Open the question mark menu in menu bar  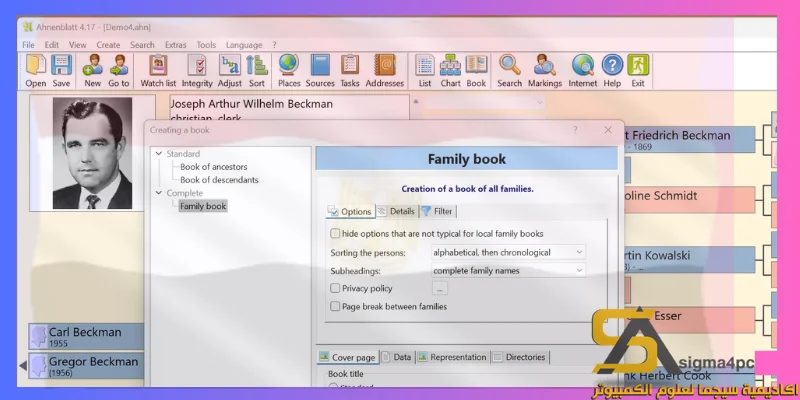pyautogui.click(x=274, y=45)
